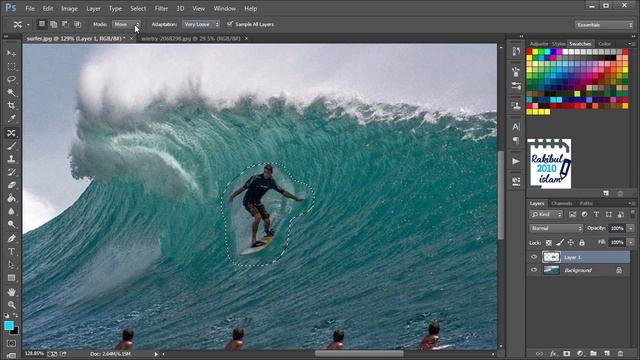Select the Crop tool
640x360 pixels.
(11, 106)
